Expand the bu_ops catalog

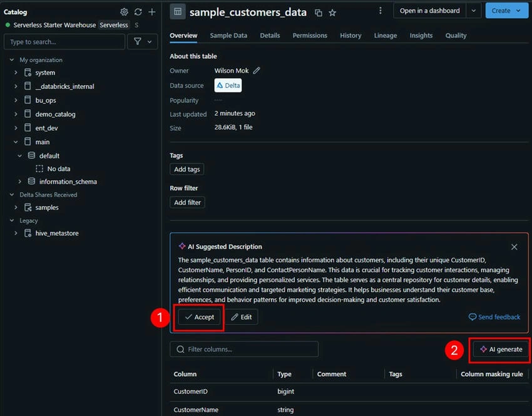(x=16, y=100)
